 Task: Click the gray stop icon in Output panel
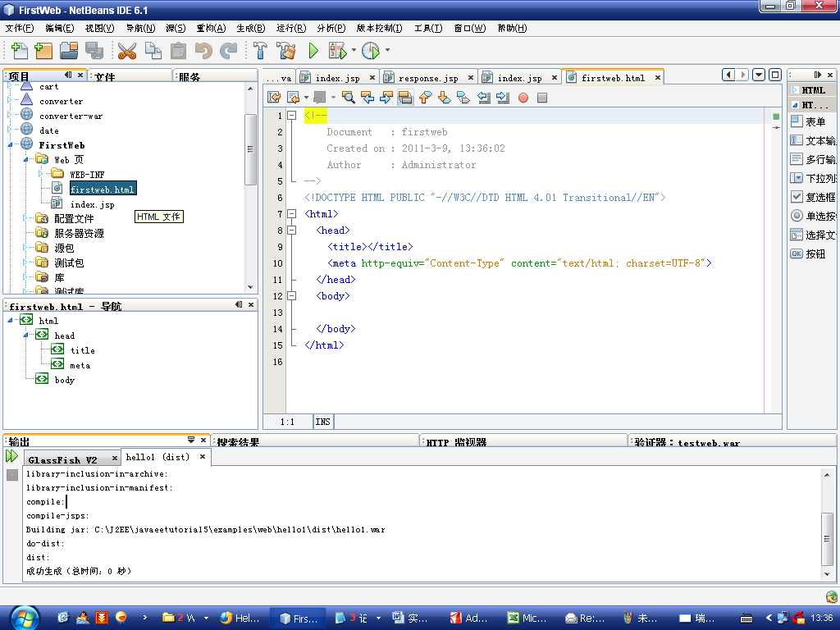12,475
